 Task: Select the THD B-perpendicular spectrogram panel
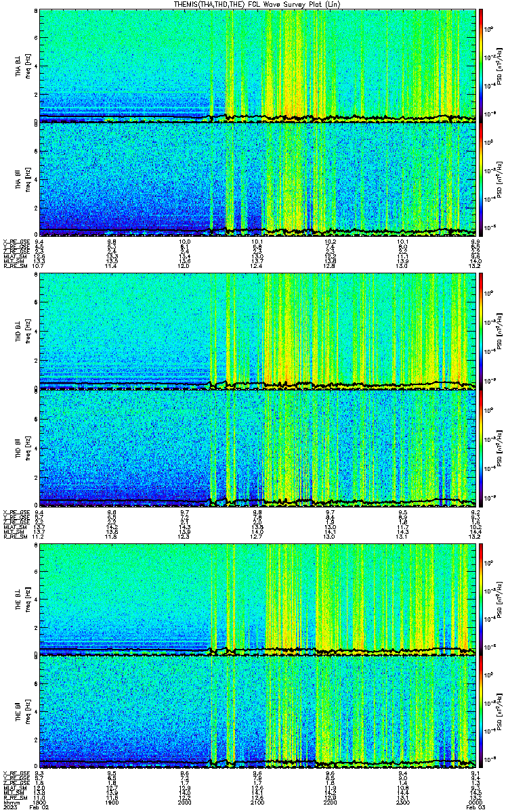click(258, 333)
